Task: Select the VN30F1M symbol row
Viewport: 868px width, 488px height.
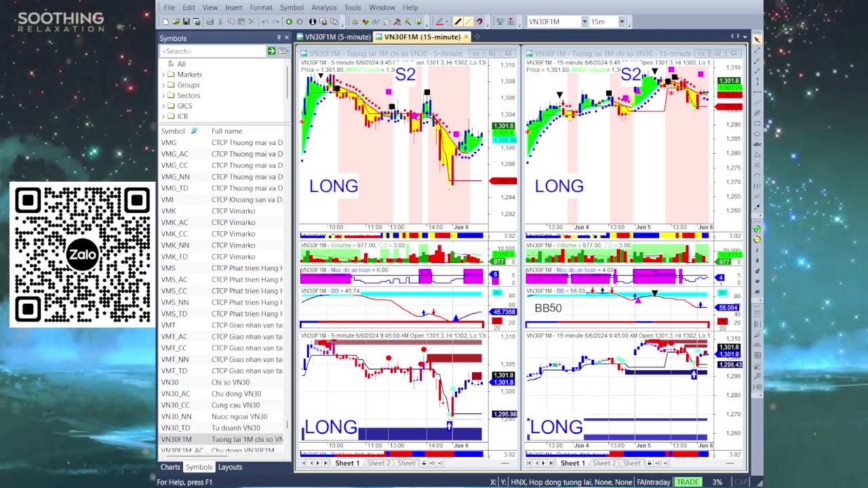Action: click(221, 439)
